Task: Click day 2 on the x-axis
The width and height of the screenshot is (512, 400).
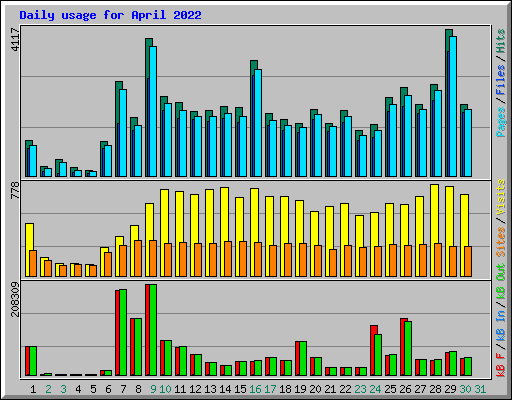Action: point(48,389)
